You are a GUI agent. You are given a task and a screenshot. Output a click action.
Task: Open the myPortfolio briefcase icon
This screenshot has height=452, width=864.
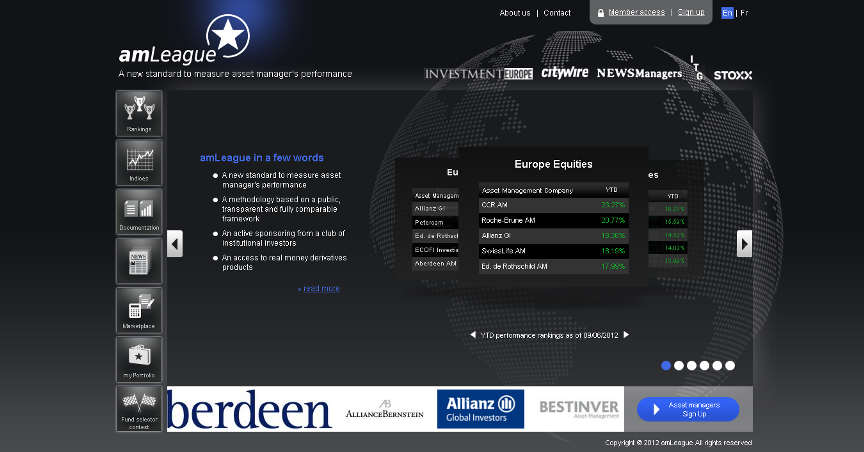[139, 359]
